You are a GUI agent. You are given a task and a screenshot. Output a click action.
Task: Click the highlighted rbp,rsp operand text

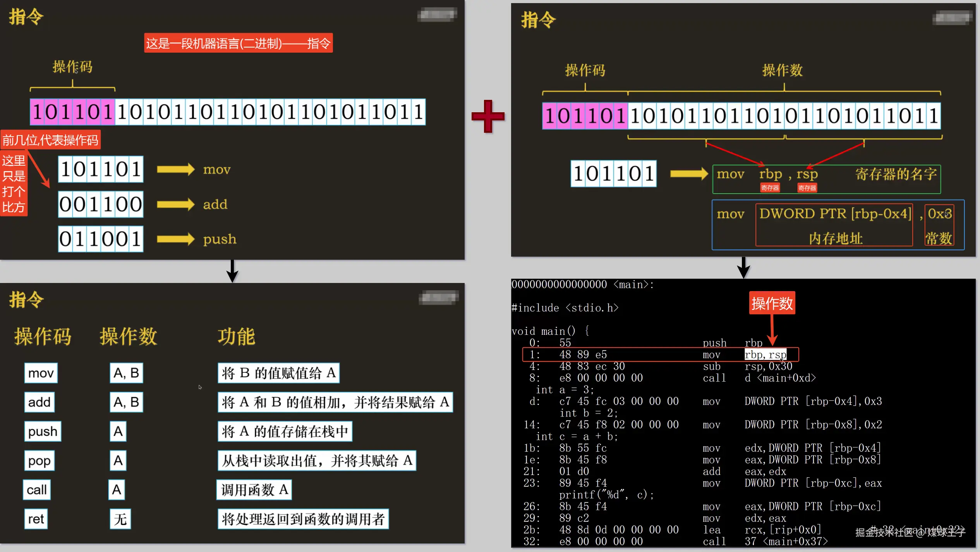pyautogui.click(x=765, y=355)
